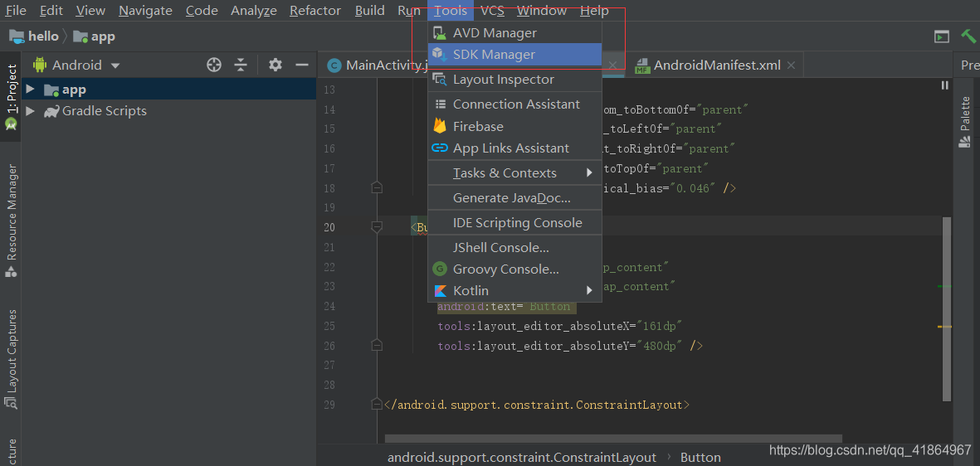The height and width of the screenshot is (466, 980).
Task: Open the Code menu
Action: (x=202, y=11)
